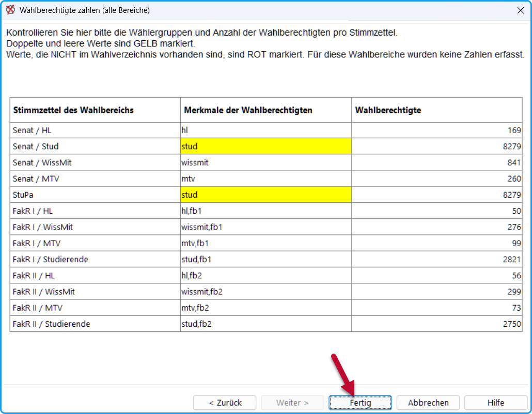Close the Wahlberechtigte zählen dialog
The image size is (532, 414).
tap(521, 10)
